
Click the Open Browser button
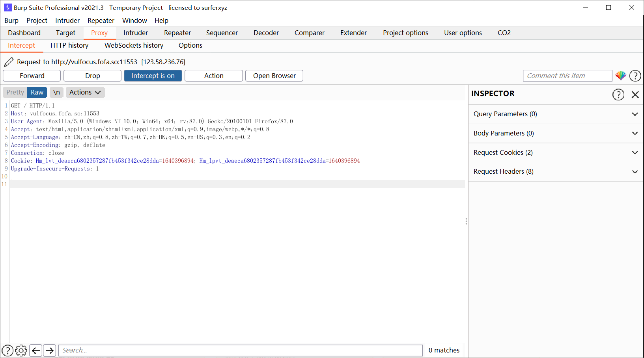pyautogui.click(x=274, y=76)
